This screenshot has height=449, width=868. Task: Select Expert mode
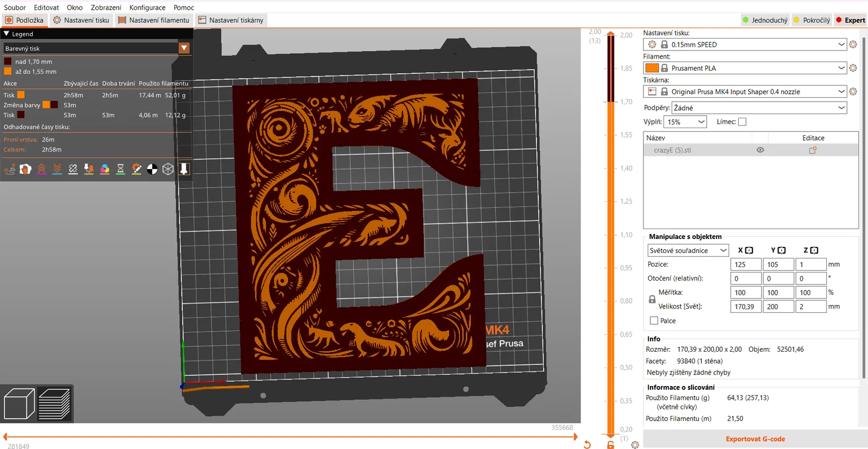click(851, 20)
